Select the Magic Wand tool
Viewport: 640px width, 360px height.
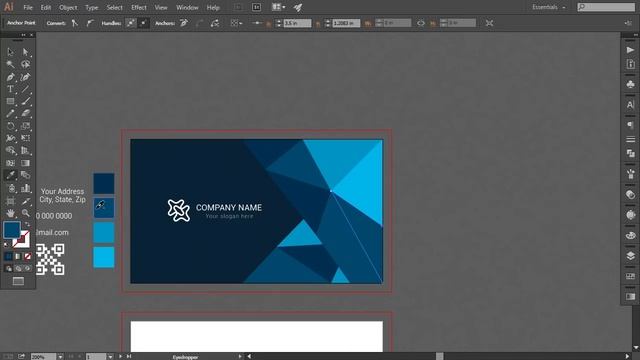(x=10, y=64)
